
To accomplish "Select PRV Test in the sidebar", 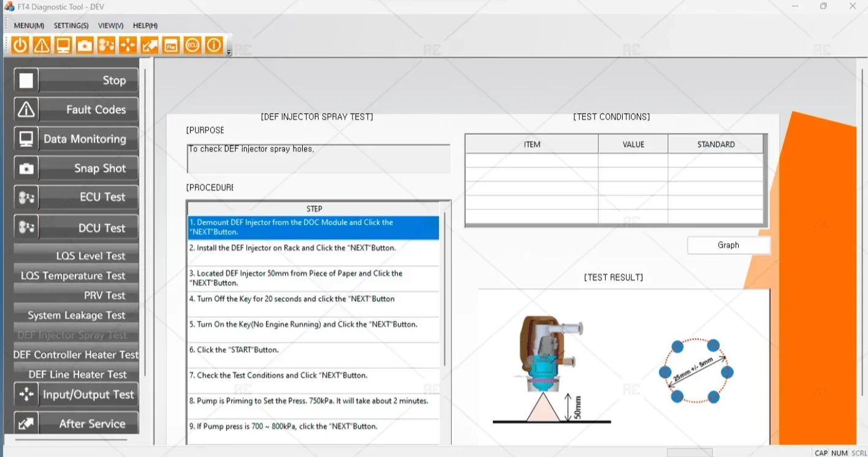I will coord(76,295).
